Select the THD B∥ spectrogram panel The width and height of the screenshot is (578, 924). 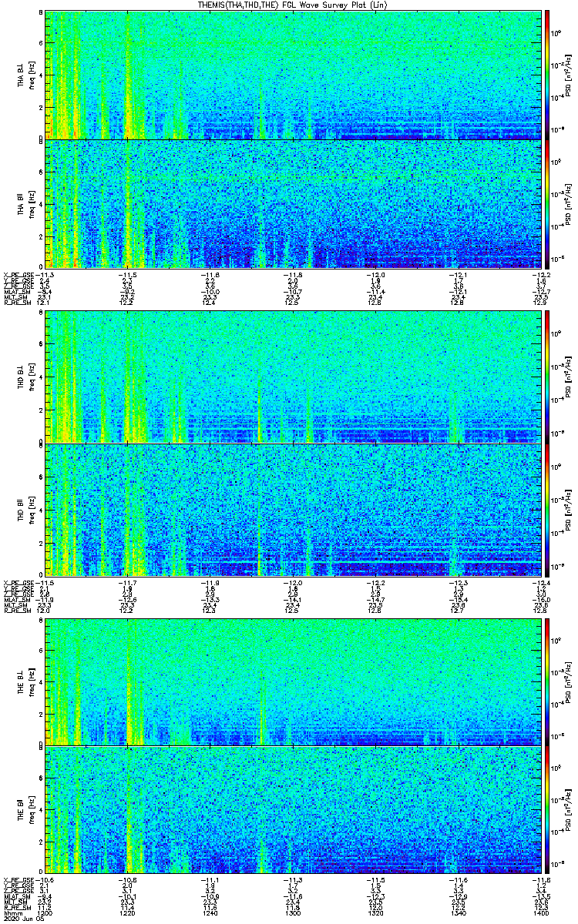[292, 509]
